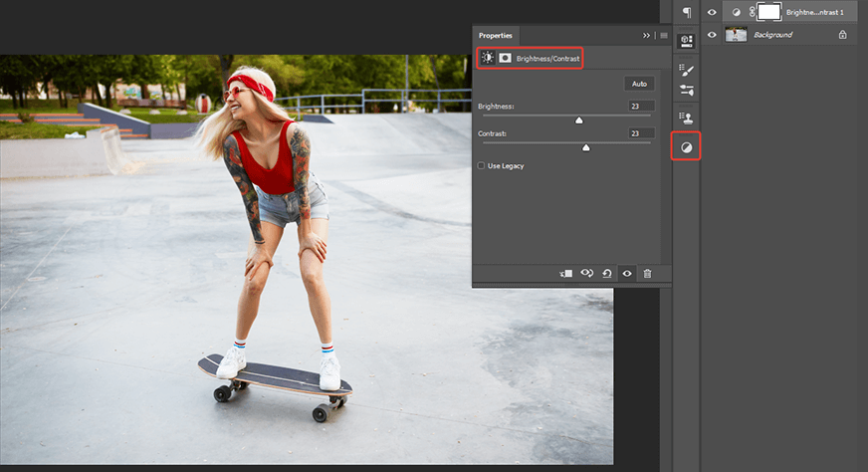View previous state of adjustment
868x472 pixels.
(586, 273)
